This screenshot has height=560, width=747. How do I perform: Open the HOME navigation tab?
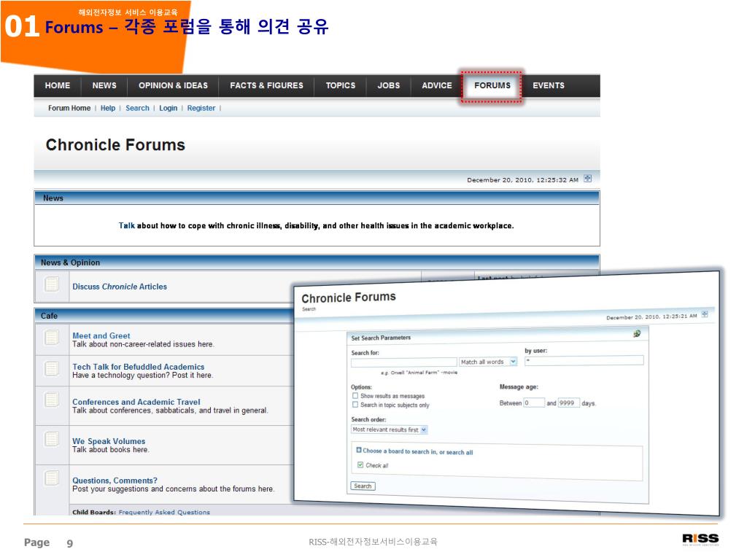coord(58,86)
